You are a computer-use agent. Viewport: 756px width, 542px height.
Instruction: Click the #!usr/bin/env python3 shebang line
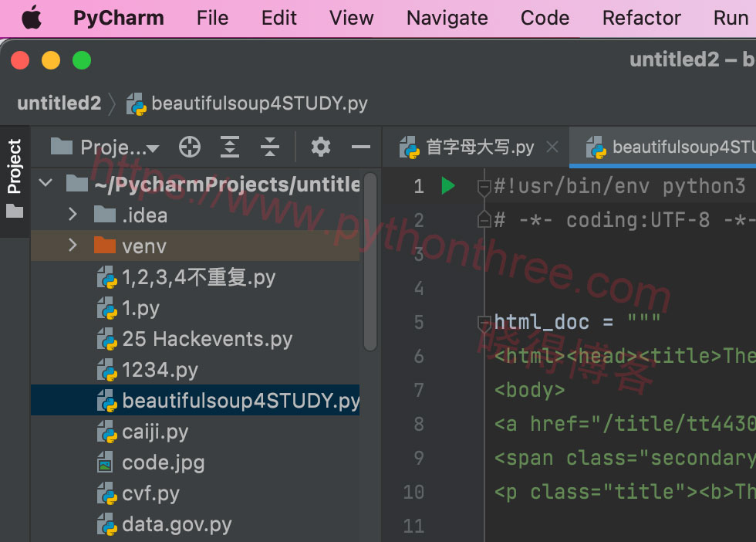point(619,186)
